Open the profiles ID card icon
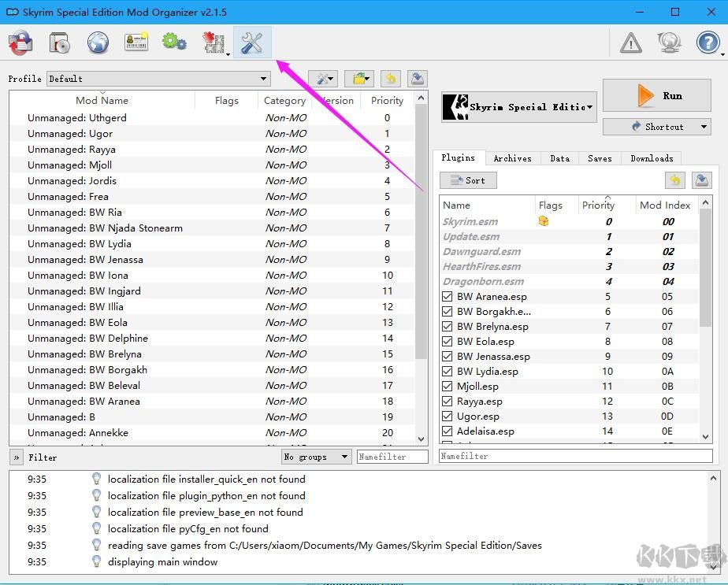The image size is (728, 585). pos(136,43)
